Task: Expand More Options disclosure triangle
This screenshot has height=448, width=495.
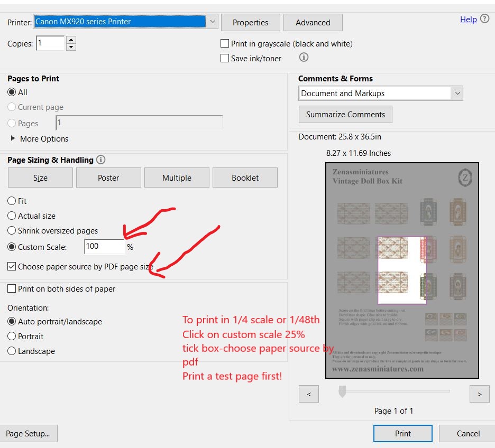Action: (13, 138)
